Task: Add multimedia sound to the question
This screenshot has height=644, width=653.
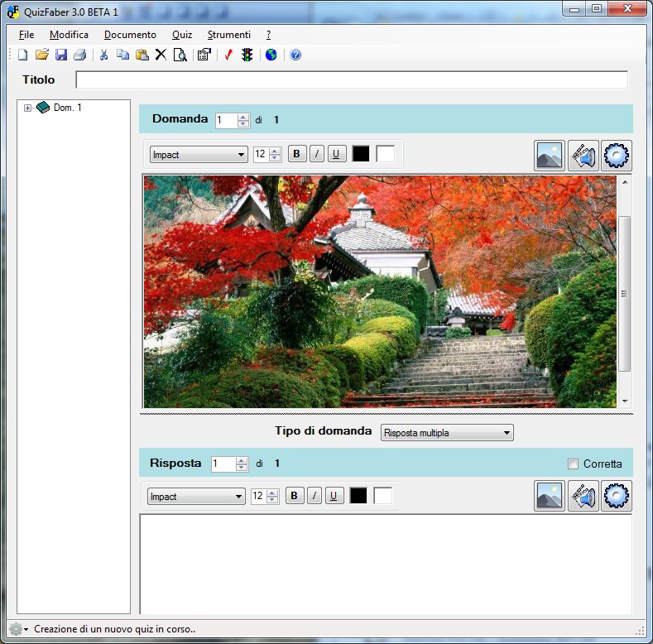Action: click(583, 155)
